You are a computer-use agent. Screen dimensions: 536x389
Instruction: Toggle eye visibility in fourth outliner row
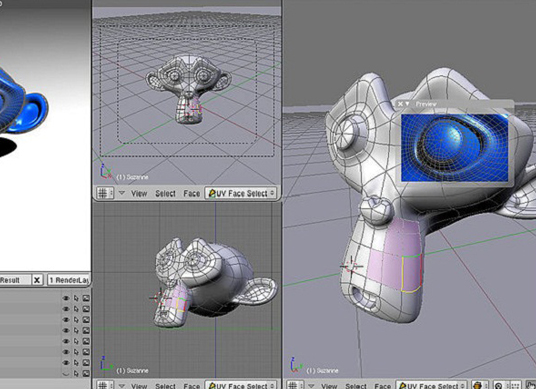point(66,331)
